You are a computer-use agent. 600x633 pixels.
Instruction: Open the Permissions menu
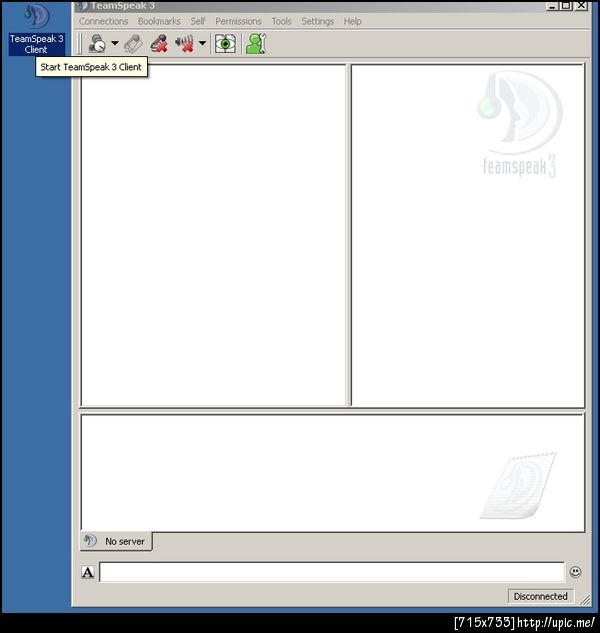tap(238, 21)
